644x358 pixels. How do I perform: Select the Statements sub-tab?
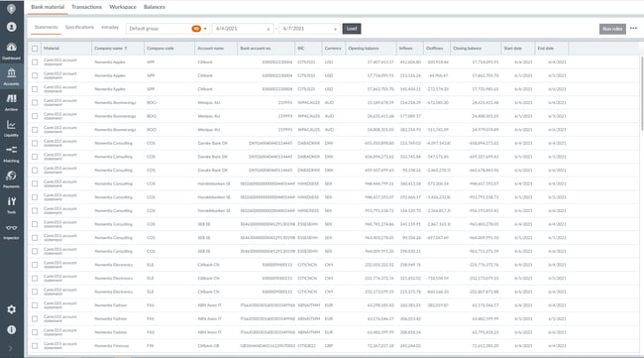tap(47, 27)
